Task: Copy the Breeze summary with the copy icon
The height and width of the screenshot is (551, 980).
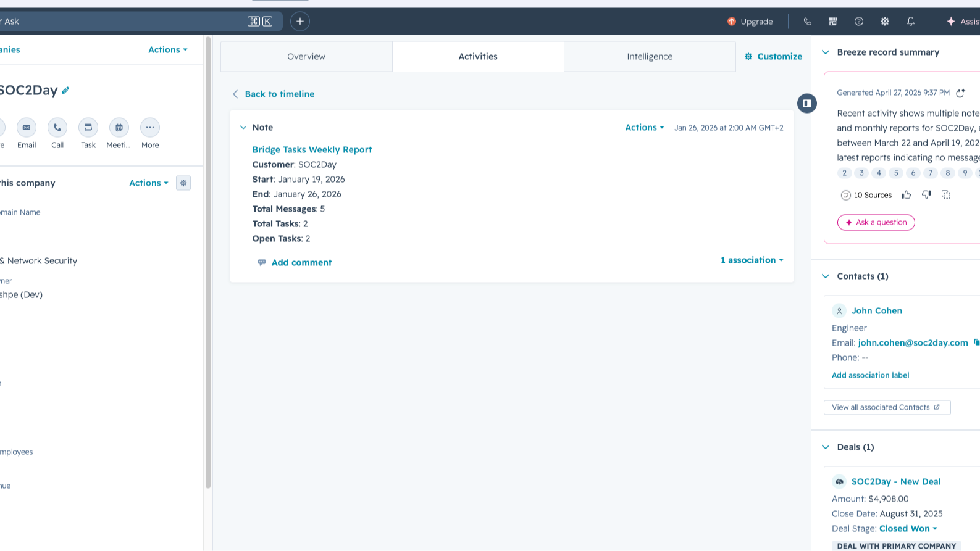Action: (946, 195)
